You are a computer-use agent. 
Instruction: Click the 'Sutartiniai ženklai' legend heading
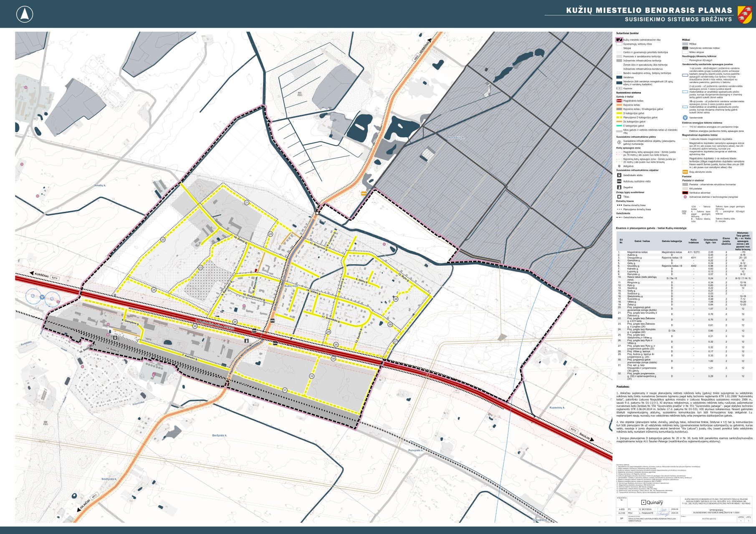[627, 33]
